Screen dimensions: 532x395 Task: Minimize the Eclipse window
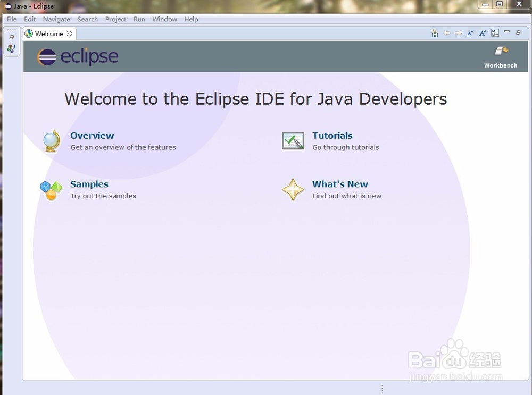point(485,4)
